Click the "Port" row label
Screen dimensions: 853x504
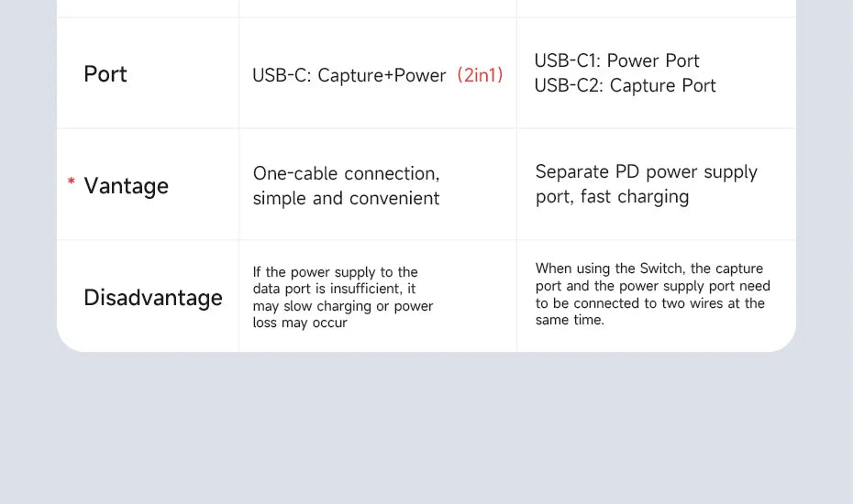(105, 74)
